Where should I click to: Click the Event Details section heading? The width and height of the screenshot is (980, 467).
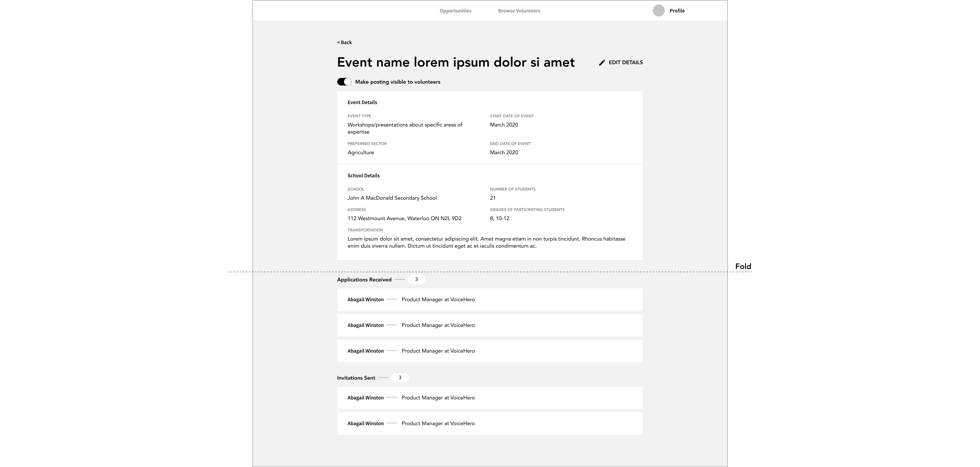click(362, 102)
